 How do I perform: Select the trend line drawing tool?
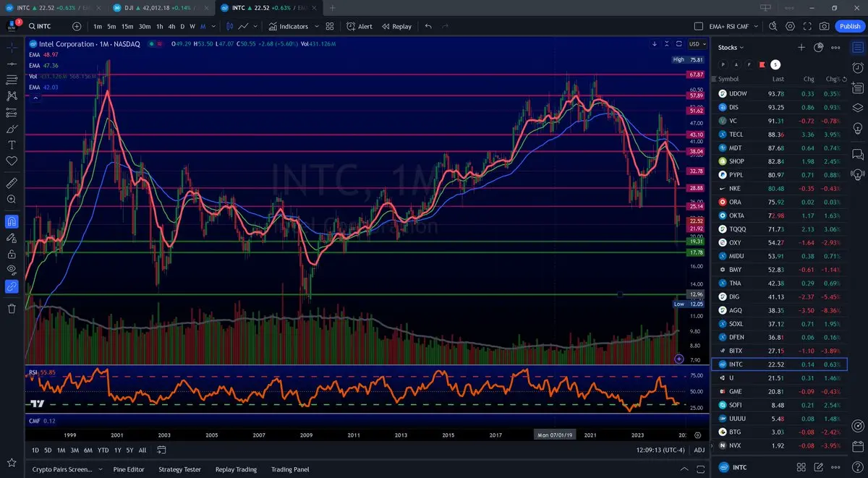pyautogui.click(x=12, y=64)
